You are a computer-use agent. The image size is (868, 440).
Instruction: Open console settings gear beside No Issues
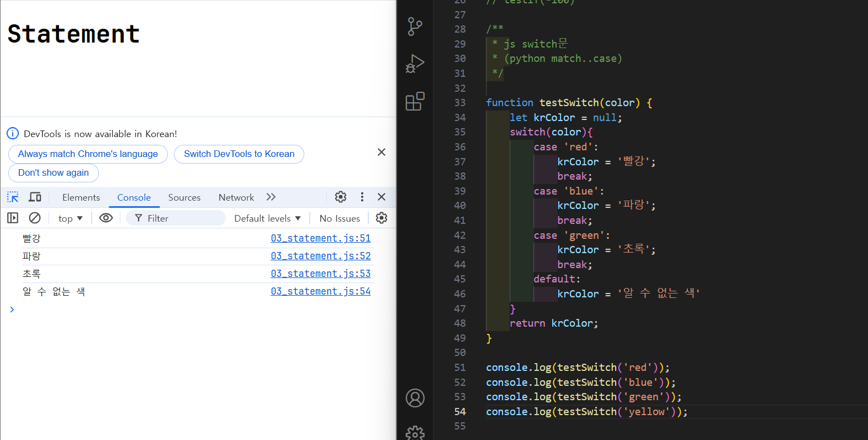382,218
